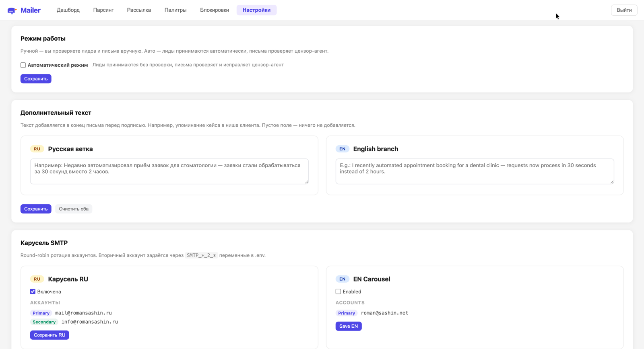This screenshot has width=644, height=349.
Task: Click the Режим работы heading
Action: tap(43, 39)
